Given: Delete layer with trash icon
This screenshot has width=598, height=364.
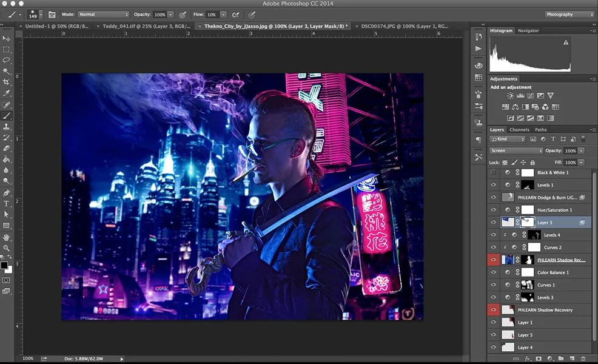Looking at the screenshot, I should [x=583, y=359].
